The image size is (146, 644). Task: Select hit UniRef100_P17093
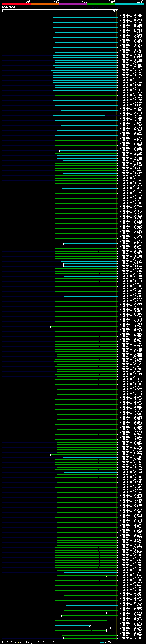click(x=131, y=35)
